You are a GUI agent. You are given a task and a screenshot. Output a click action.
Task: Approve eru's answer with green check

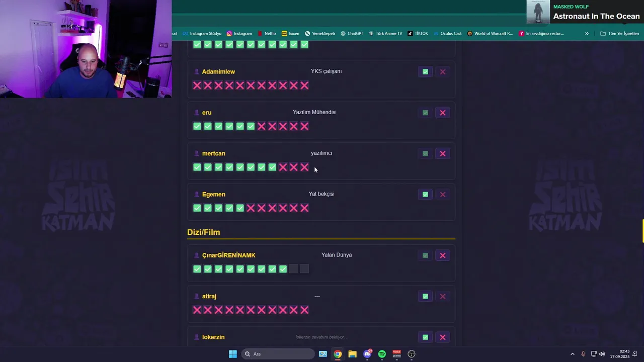click(425, 113)
